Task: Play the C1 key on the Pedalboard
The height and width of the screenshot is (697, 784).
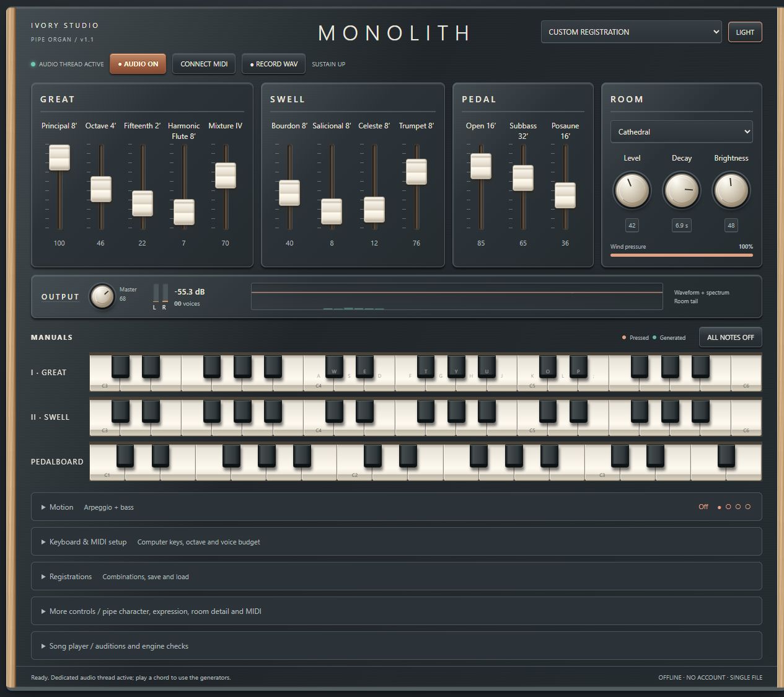Action: (x=107, y=473)
